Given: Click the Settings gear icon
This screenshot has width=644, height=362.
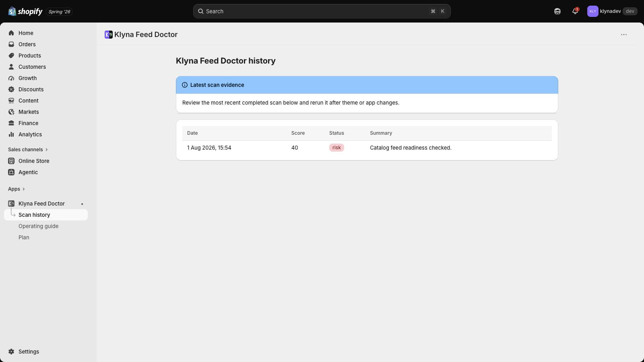Looking at the screenshot, I should click(11, 352).
